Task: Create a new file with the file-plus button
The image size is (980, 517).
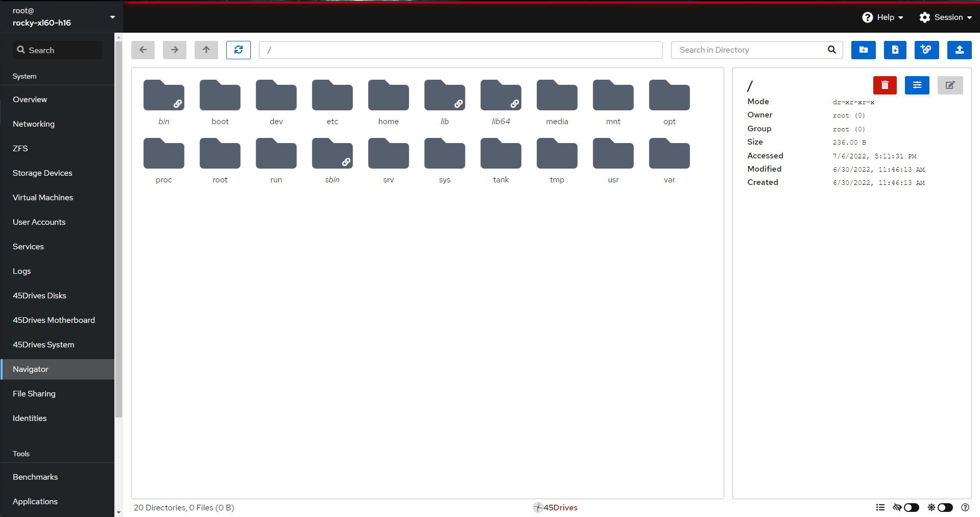Action: [x=895, y=50]
